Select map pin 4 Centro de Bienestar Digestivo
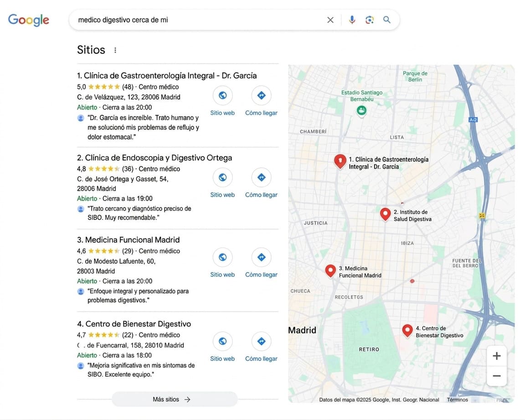 click(407, 331)
